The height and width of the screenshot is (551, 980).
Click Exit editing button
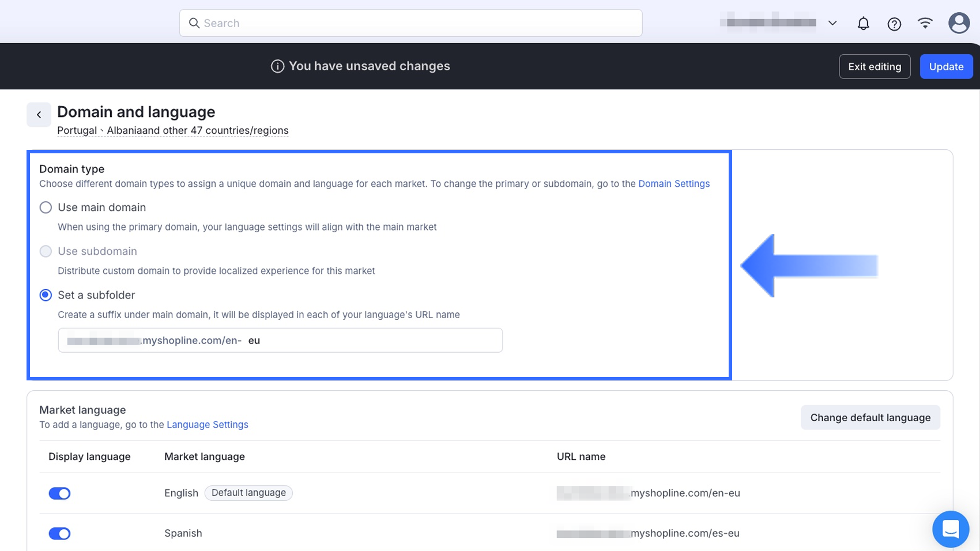(874, 67)
